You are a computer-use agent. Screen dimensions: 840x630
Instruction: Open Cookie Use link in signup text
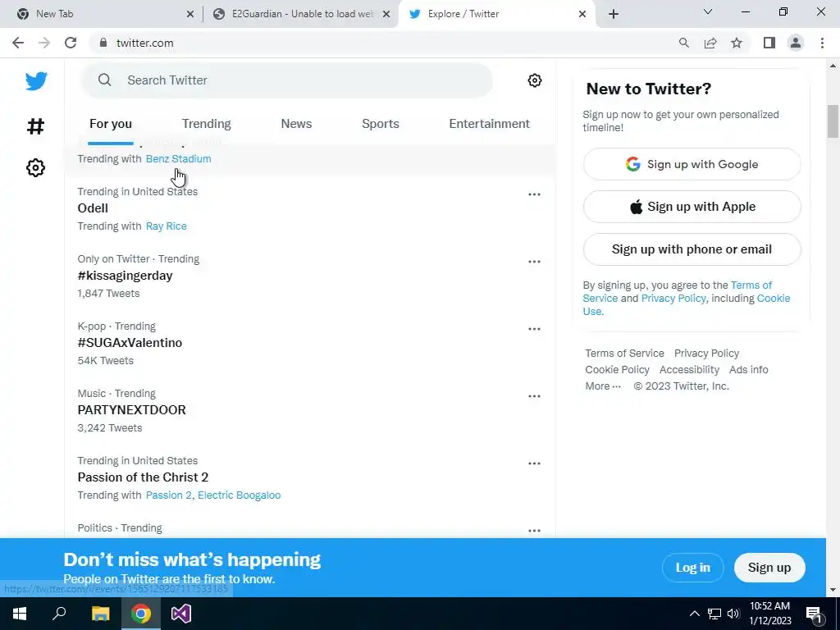click(687, 305)
